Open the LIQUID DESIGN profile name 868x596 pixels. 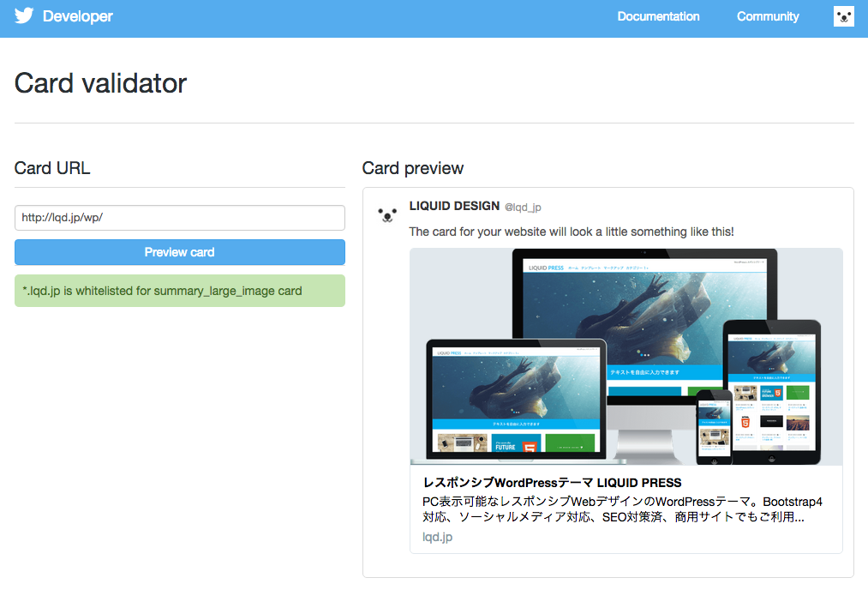tap(454, 206)
